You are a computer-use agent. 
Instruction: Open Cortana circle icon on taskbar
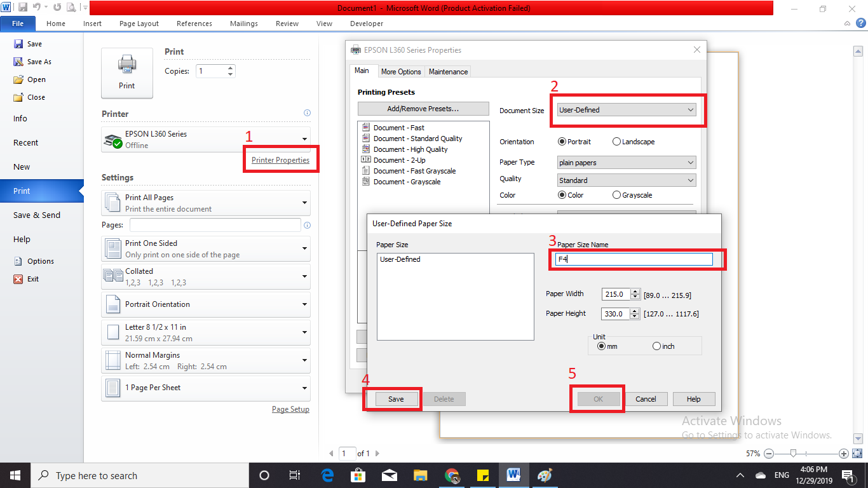click(x=264, y=475)
